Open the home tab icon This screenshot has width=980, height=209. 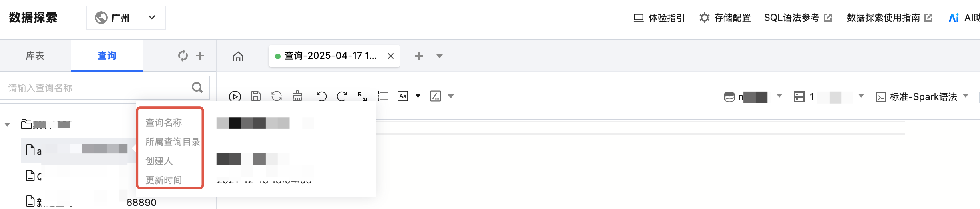238,56
